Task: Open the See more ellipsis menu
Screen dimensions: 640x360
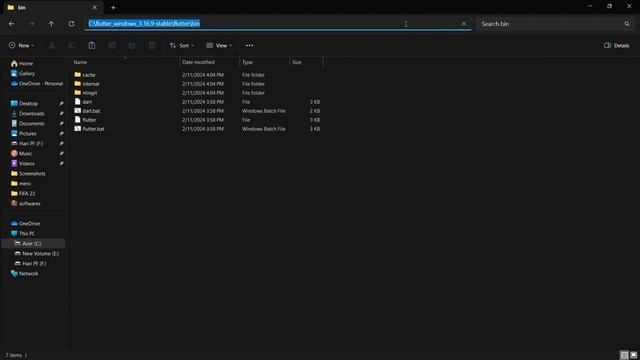Action: click(x=249, y=45)
